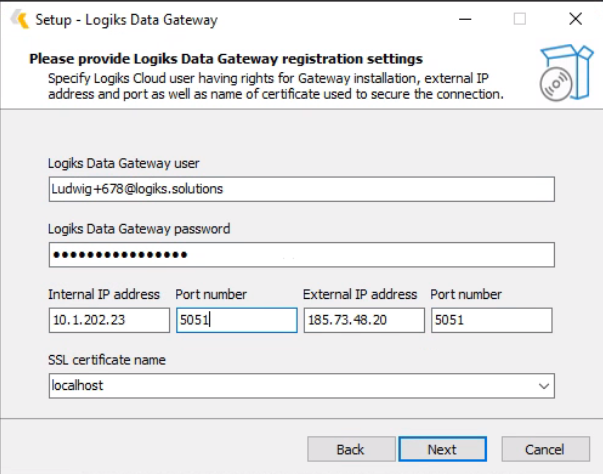Minimize the Setup window
Viewport: 603px width, 474px height.
click(x=465, y=19)
